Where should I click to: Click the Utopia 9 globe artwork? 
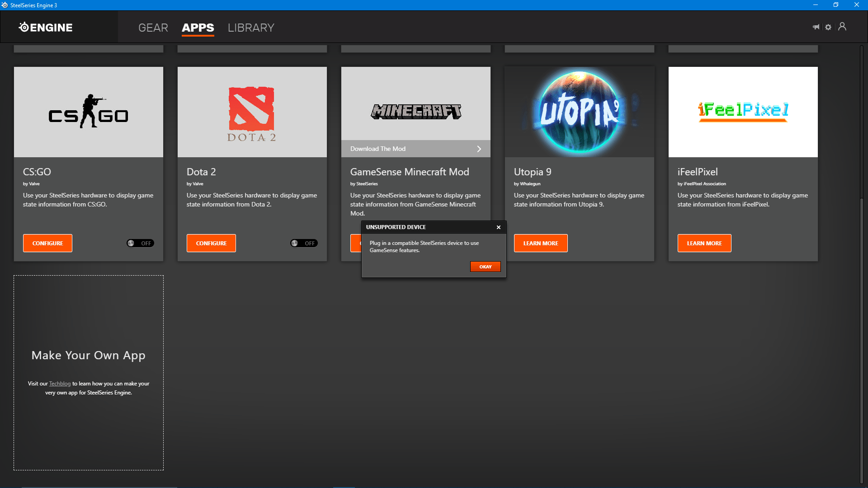coord(580,112)
